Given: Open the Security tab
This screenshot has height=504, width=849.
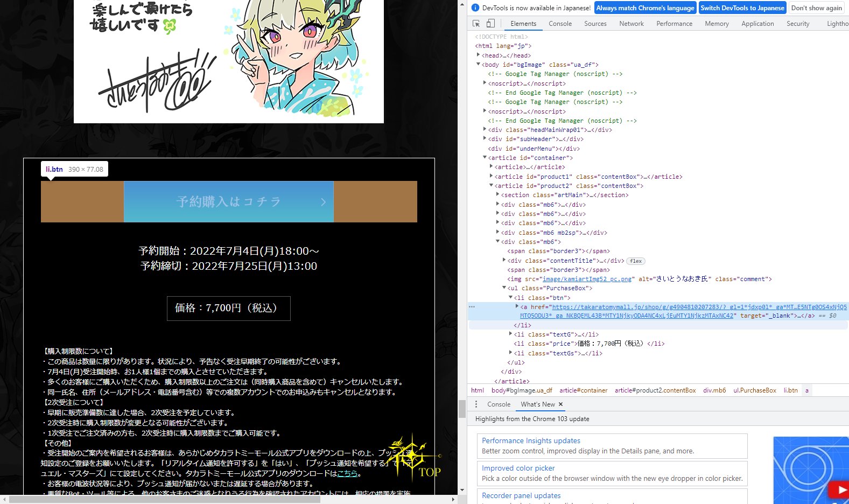Looking at the screenshot, I should point(798,24).
